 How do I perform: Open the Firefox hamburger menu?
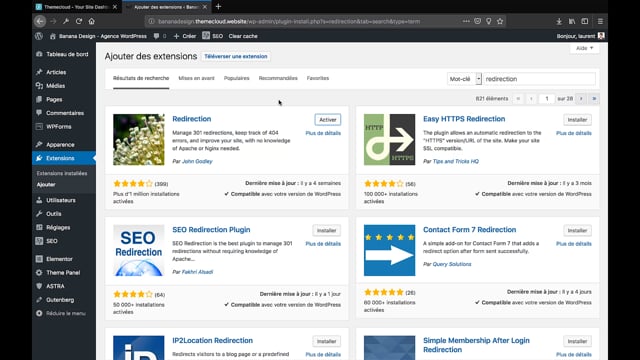coord(600,21)
